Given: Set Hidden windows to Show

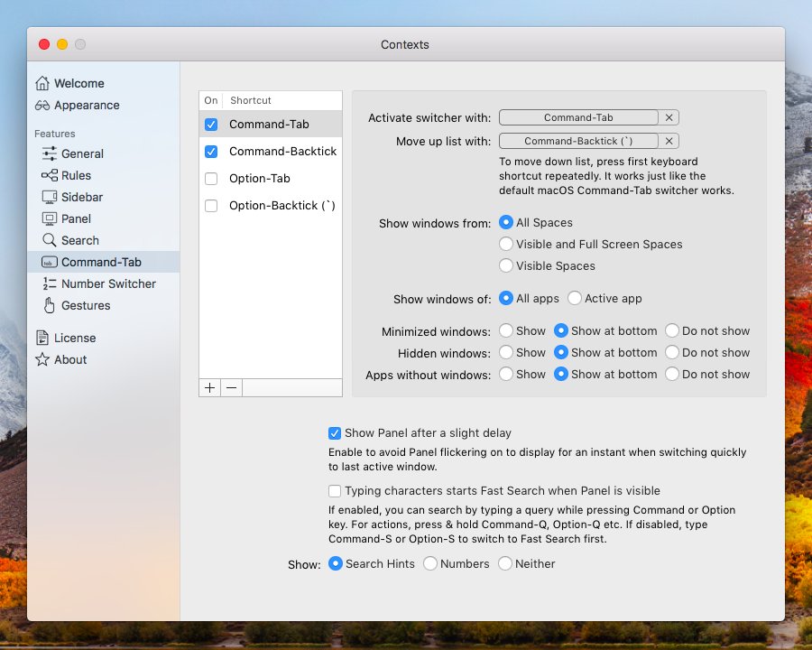Looking at the screenshot, I should click(506, 352).
